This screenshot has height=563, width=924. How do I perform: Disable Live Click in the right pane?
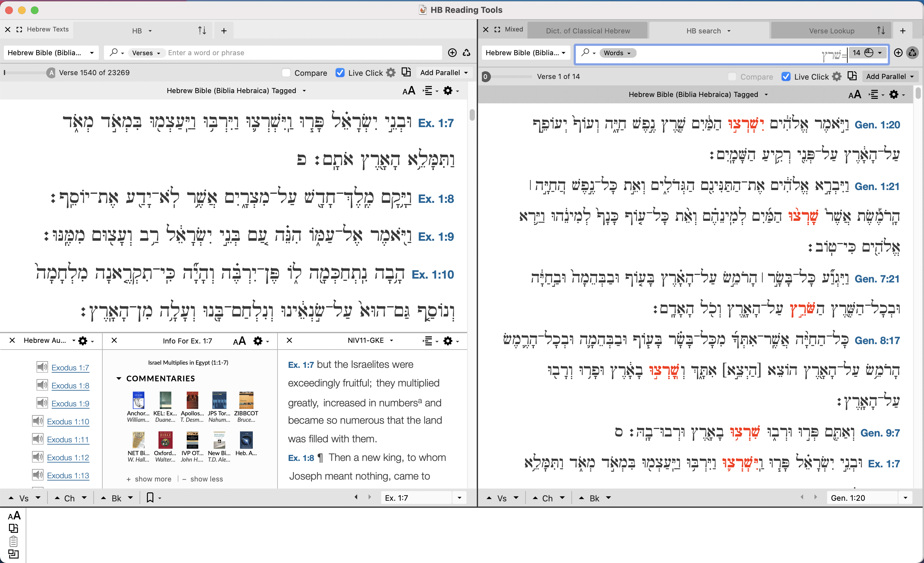pos(786,76)
